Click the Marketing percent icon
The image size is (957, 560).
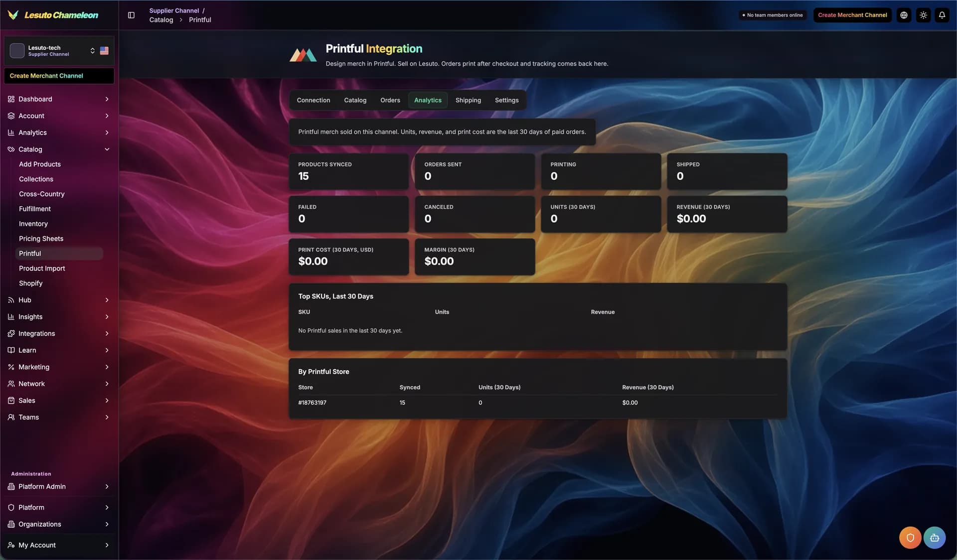pos(11,367)
